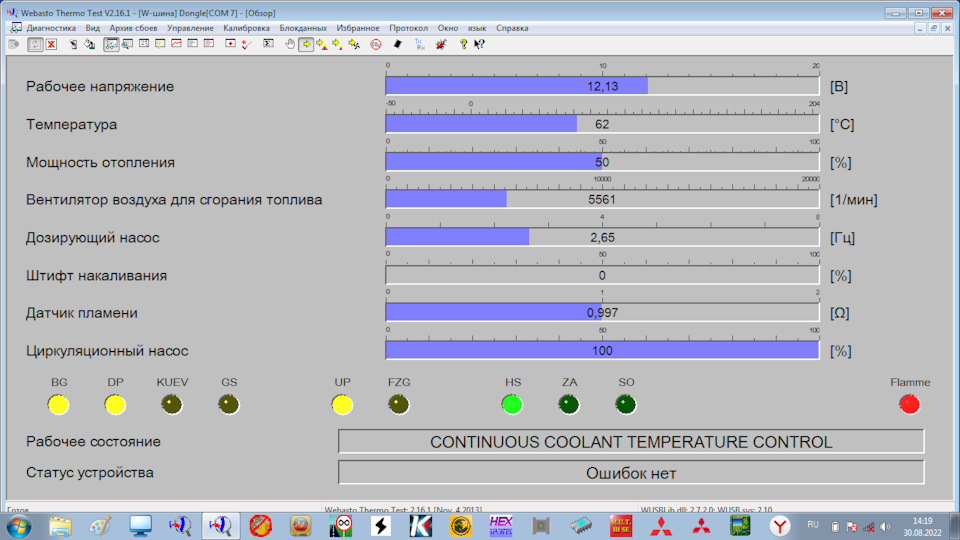Click the red cross first-aid toolbar icon
Image resolution: width=960 pixels, height=540 pixels.
click(230, 44)
